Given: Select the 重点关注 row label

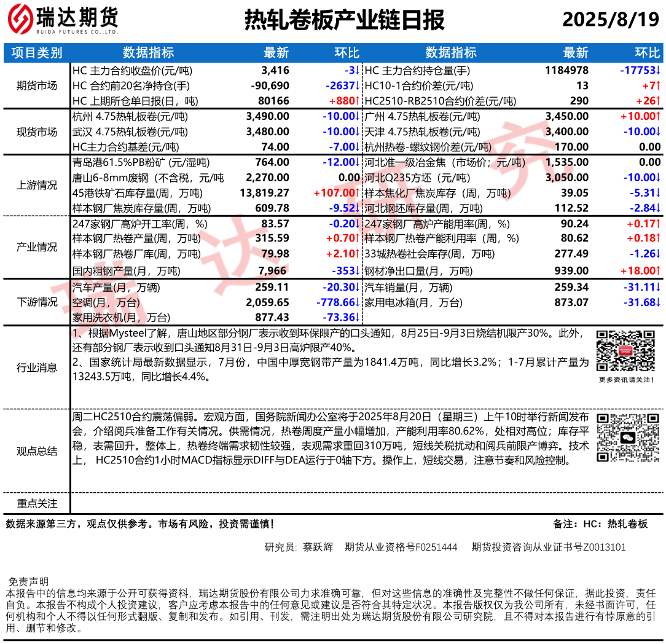Looking at the screenshot, I should coord(37,503).
